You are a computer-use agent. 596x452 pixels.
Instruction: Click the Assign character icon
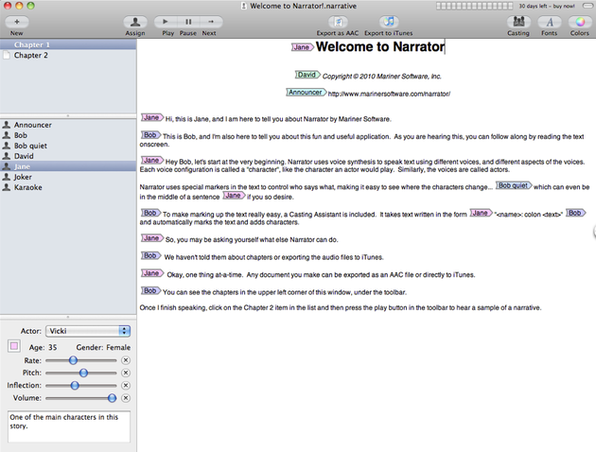pos(135,22)
